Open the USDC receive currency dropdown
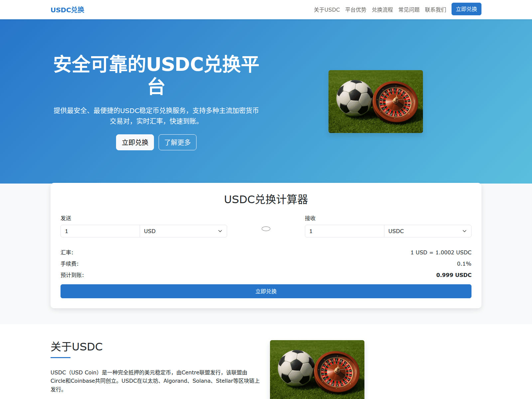Image resolution: width=532 pixels, height=399 pixels. click(x=428, y=231)
